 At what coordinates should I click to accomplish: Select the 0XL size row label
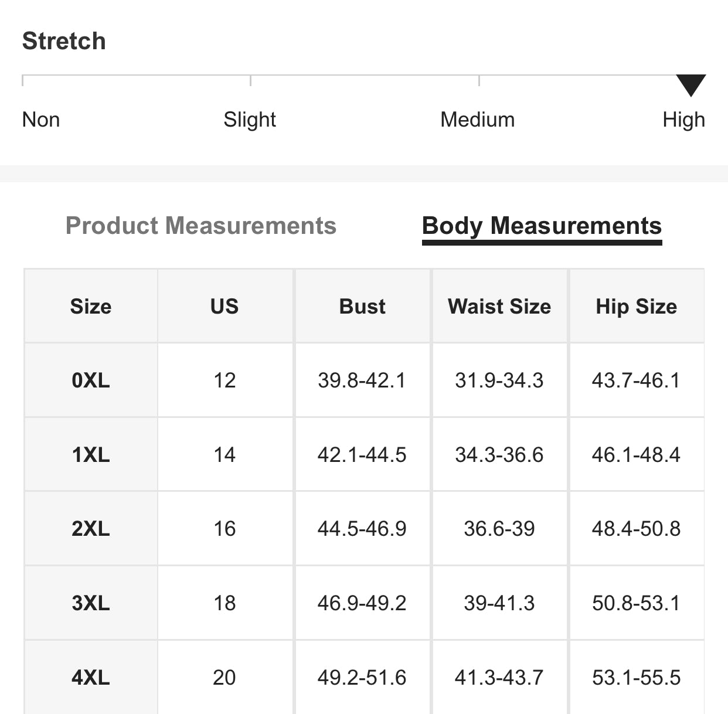[91, 380]
